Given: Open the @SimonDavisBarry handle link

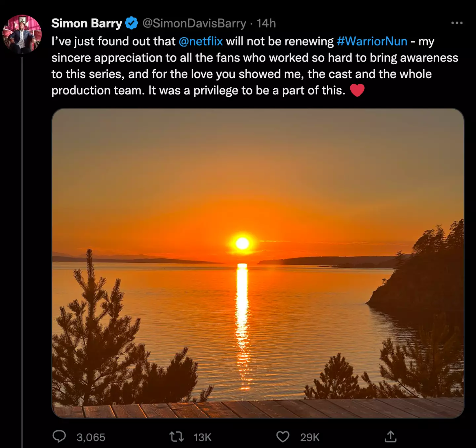Looking at the screenshot, I should [194, 23].
